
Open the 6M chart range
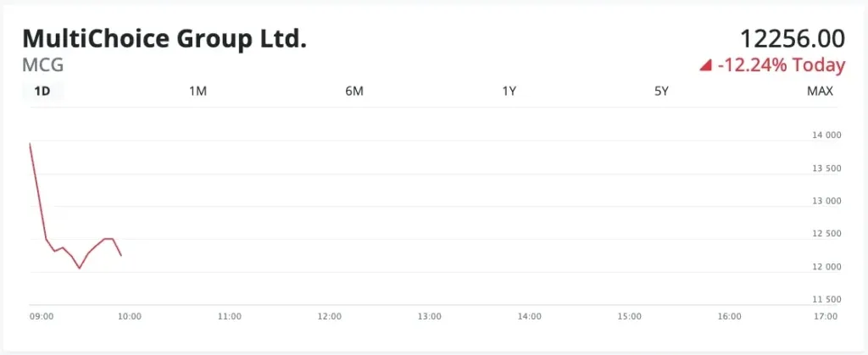pos(354,92)
